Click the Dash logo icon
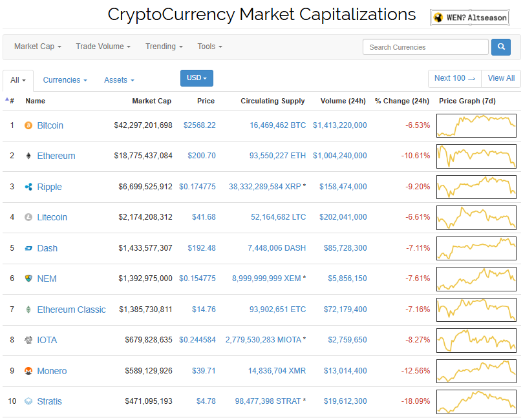This screenshot has height=420, width=523. (28, 248)
